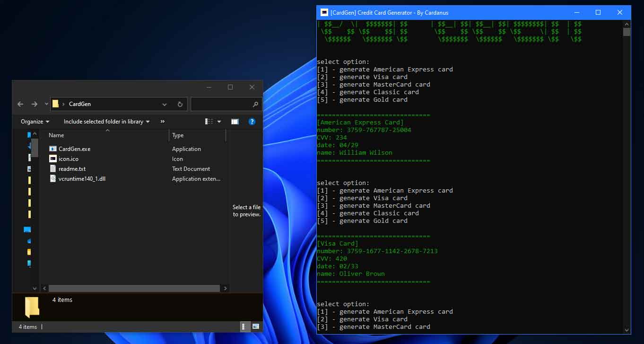Image resolution: width=644 pixels, height=344 pixels.
Task: Click the Forward navigation arrow
Action: pyautogui.click(x=35, y=104)
